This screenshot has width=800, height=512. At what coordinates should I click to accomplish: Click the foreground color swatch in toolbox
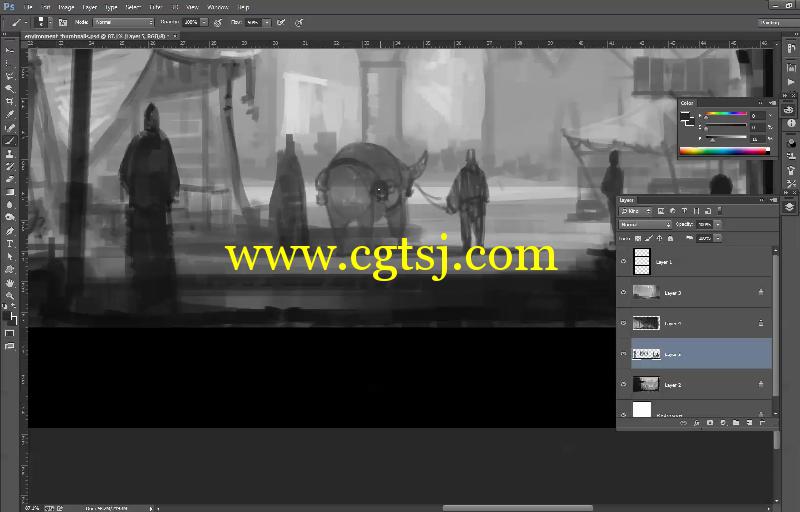[x=7, y=316]
